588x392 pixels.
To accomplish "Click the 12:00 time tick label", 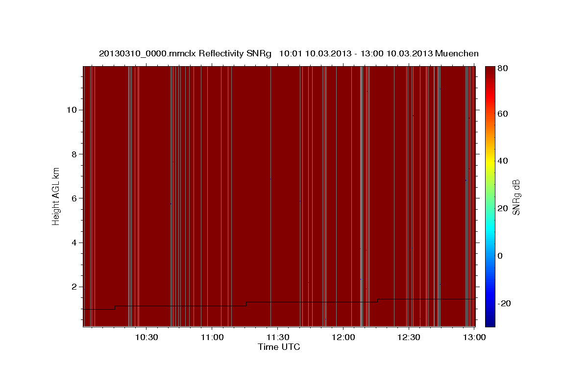I will (x=343, y=337).
